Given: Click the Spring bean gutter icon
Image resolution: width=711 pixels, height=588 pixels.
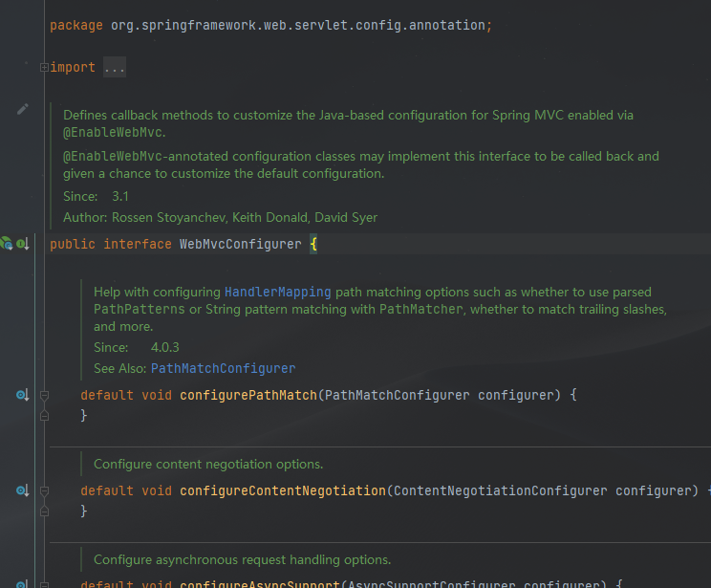Looking at the screenshot, I should [x=6, y=244].
